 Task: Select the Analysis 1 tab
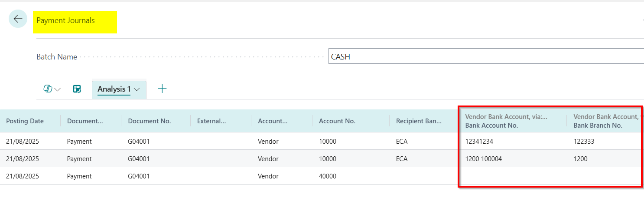(114, 89)
